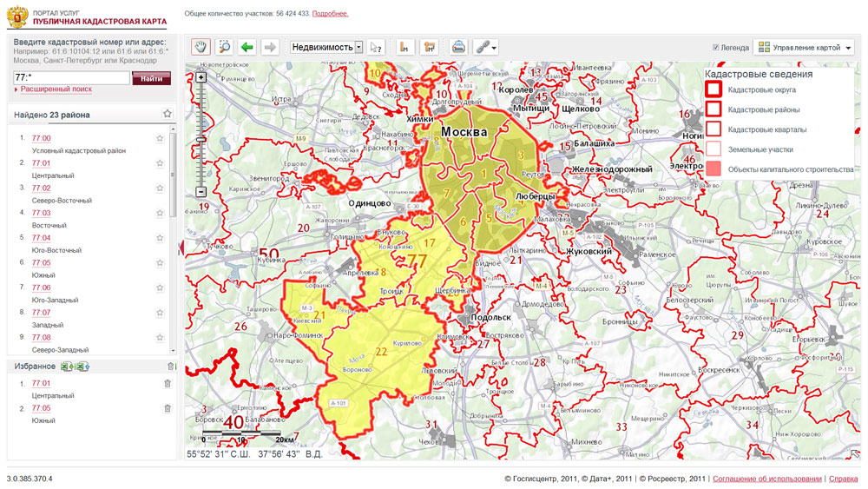This screenshot has width=868, height=489.
Task: Click the coordinates readout 55°52' 31'' С.Ш.
Action: (x=219, y=454)
